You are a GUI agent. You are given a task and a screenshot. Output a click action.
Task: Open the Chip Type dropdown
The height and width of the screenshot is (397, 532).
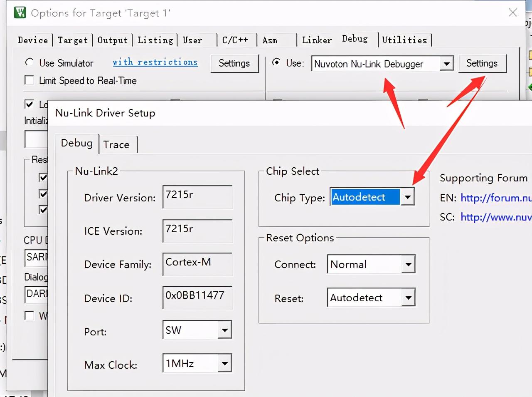coord(408,197)
